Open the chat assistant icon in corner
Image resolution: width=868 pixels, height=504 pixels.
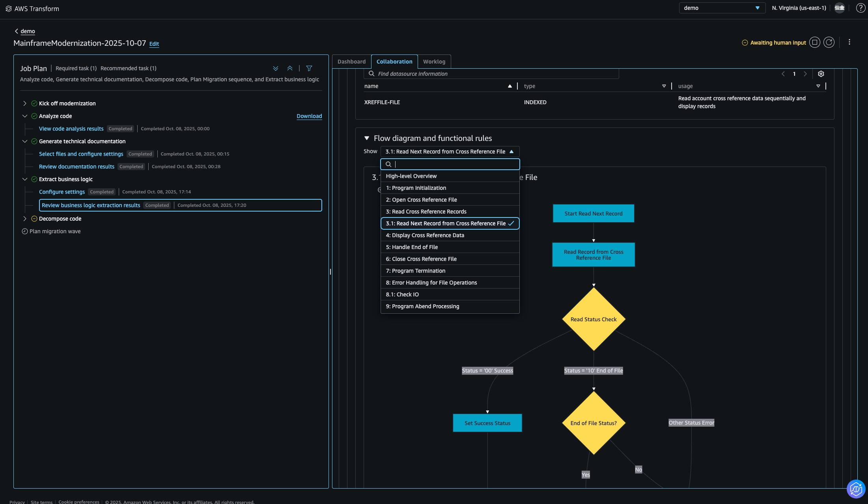856,489
